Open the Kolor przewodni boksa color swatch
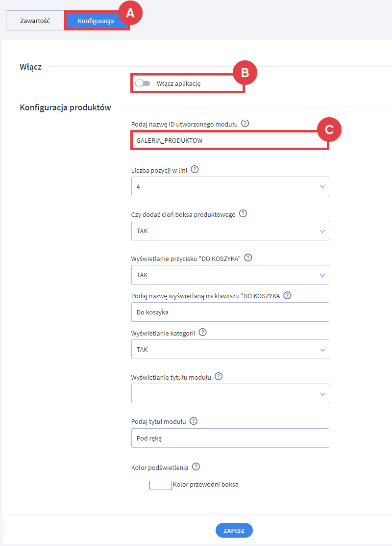The width and height of the screenshot is (392, 546). [161, 485]
